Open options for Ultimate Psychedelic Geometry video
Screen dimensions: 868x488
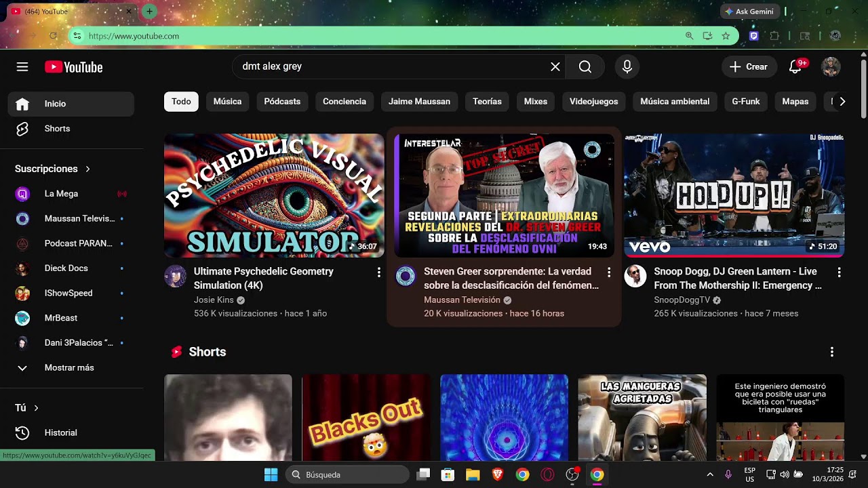(378, 272)
